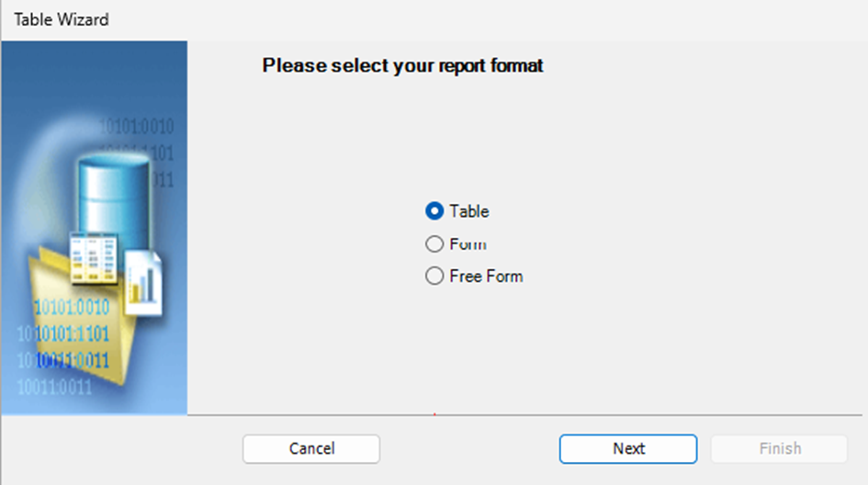
Task: Click cyan 10101:0010 text on the folder
Action: [72, 307]
